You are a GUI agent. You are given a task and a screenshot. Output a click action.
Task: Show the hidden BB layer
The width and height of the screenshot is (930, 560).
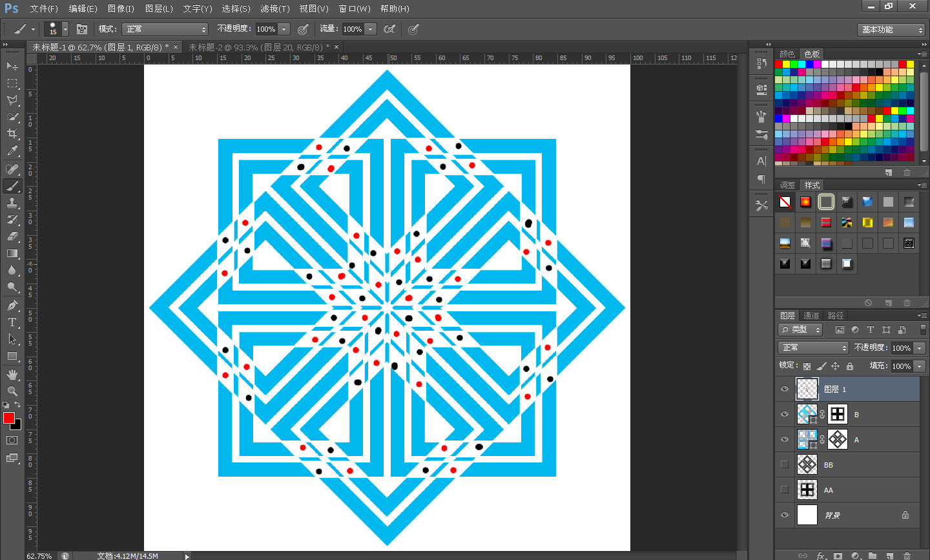[785, 464]
